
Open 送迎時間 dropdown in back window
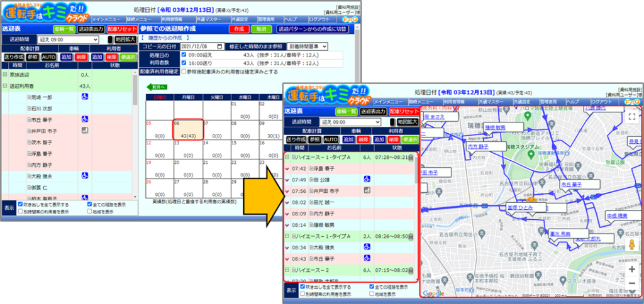pyautogui.click(x=68, y=40)
